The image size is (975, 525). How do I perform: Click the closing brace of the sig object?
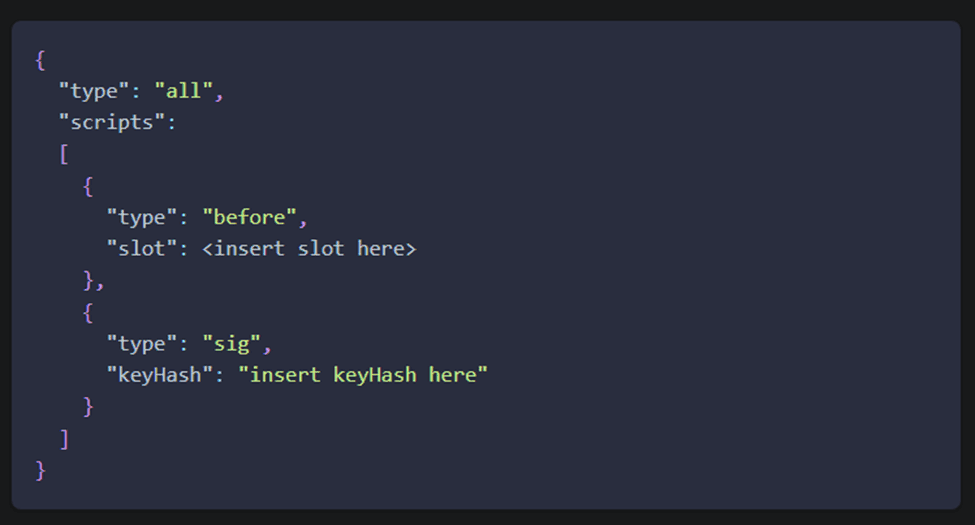coord(88,407)
